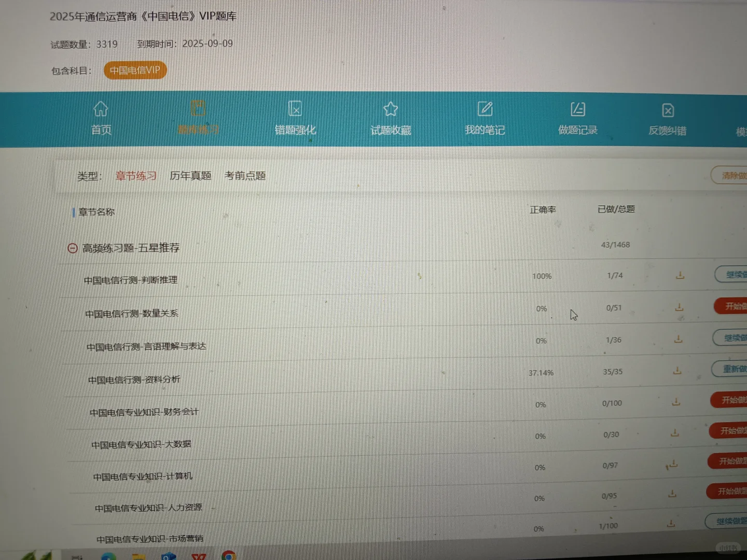Select 中国电信行测-判断推理 chapter name
747x560 pixels.
131,280
